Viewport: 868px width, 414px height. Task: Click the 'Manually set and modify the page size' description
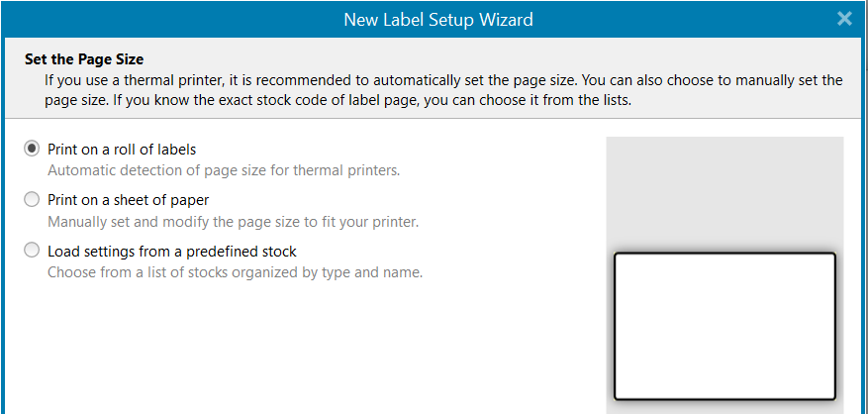[233, 222]
